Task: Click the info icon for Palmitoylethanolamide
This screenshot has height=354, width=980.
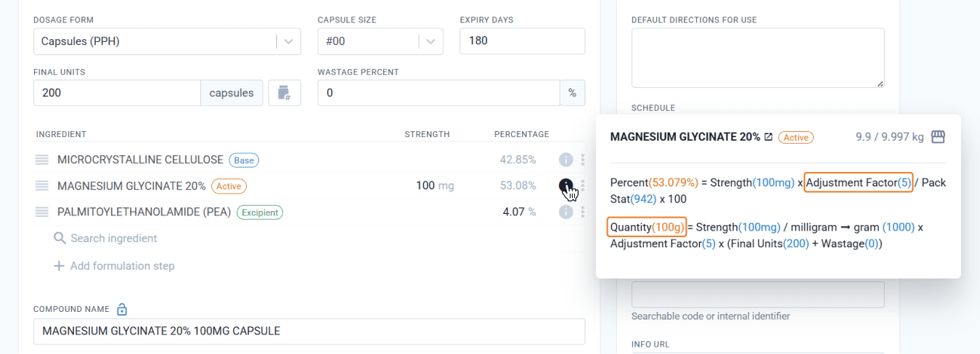Action: click(566, 212)
